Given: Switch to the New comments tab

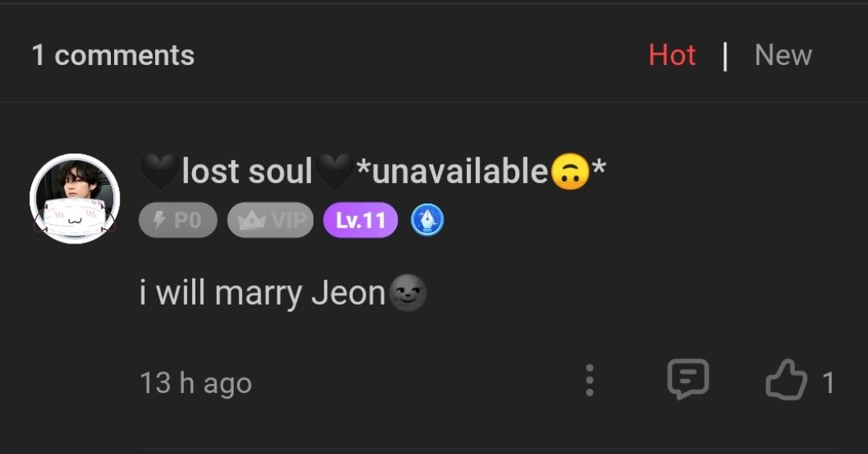Looking at the screenshot, I should tap(783, 55).
